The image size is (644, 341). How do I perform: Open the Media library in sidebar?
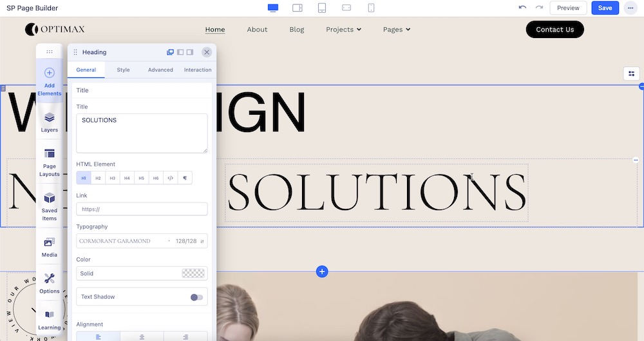(x=50, y=246)
